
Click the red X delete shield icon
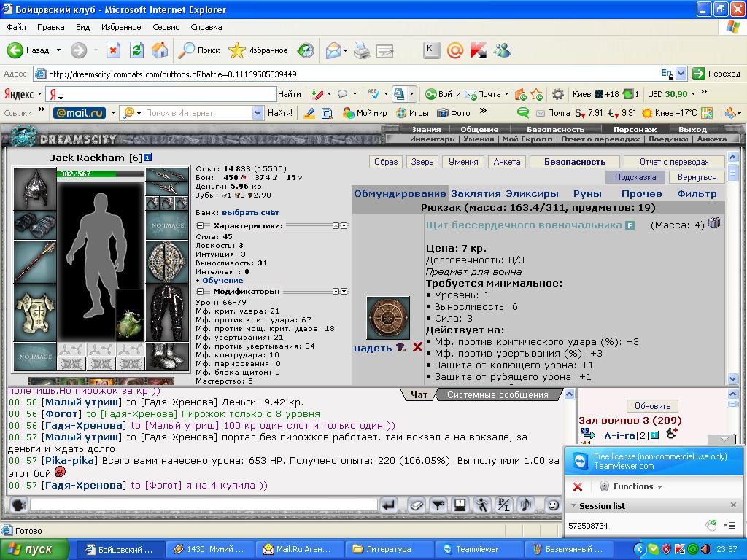417,347
